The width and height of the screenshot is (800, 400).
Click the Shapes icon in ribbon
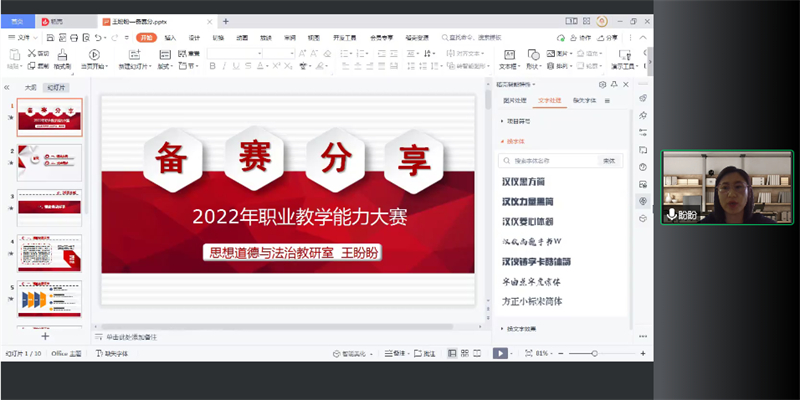click(x=535, y=55)
